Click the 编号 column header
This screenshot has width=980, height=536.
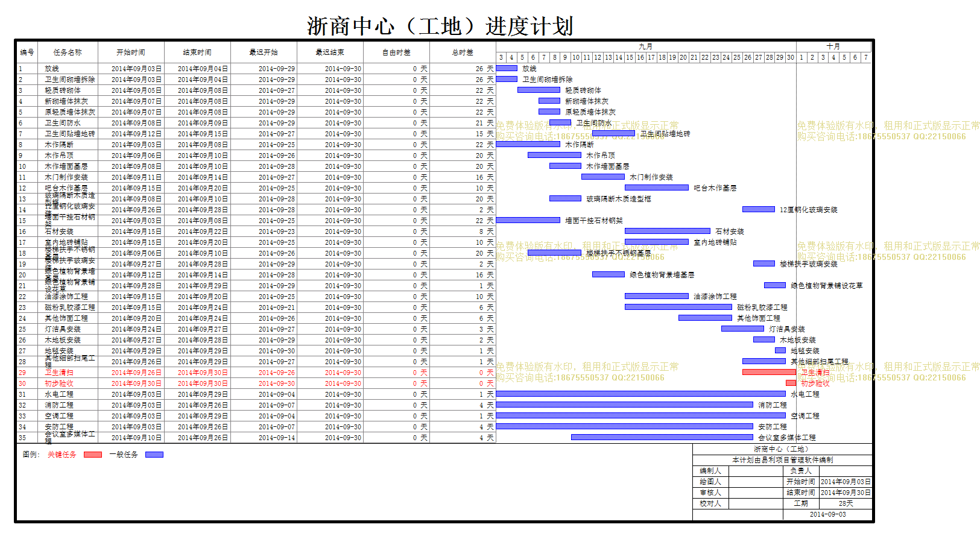tap(27, 52)
